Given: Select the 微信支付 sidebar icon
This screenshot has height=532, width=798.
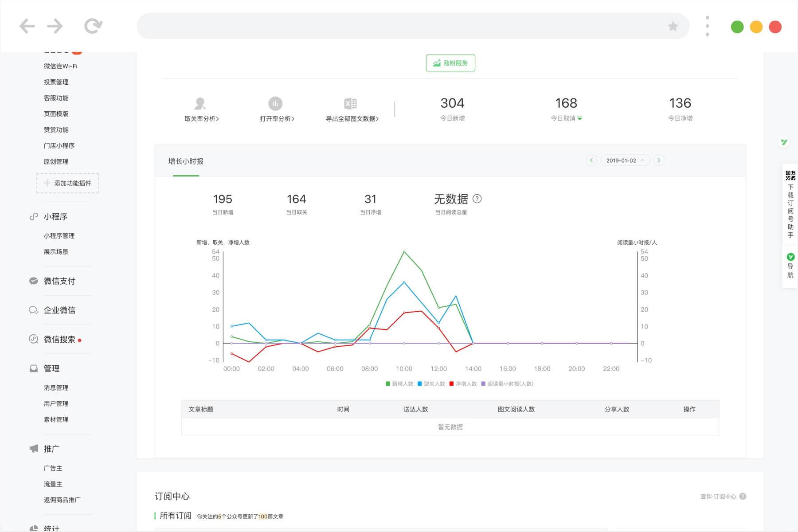Looking at the screenshot, I should (33, 281).
